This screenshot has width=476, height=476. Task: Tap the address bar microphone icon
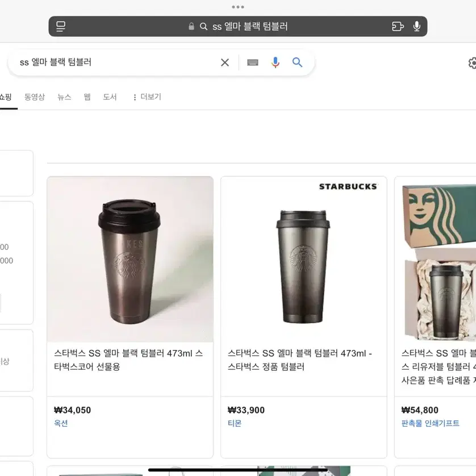tap(417, 26)
